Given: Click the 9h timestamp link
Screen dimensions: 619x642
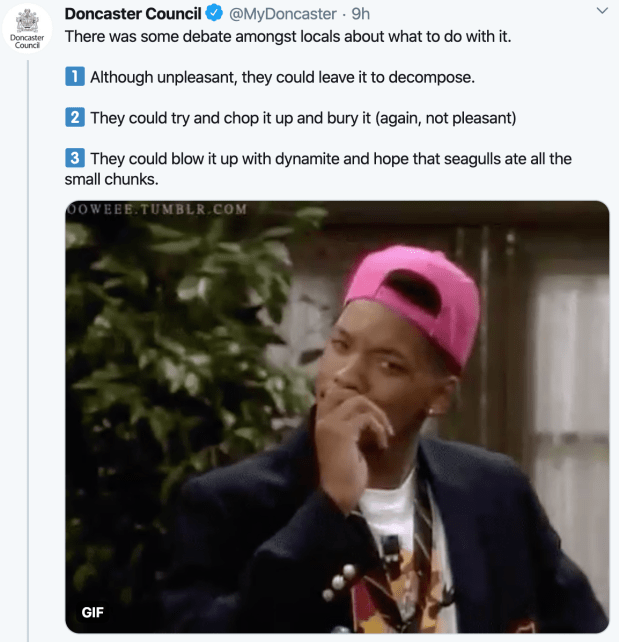Looking at the screenshot, I should click(361, 14).
